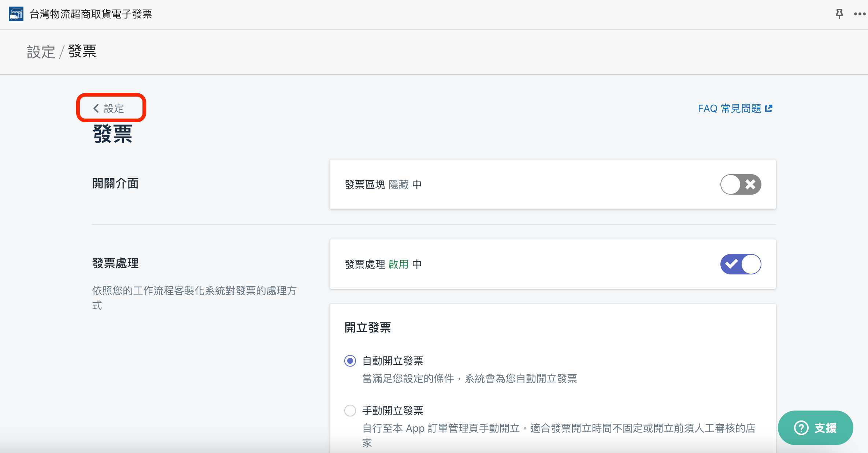Screen dimensions: 868x453
Task: Click the question mark support icon
Action: tap(801, 428)
